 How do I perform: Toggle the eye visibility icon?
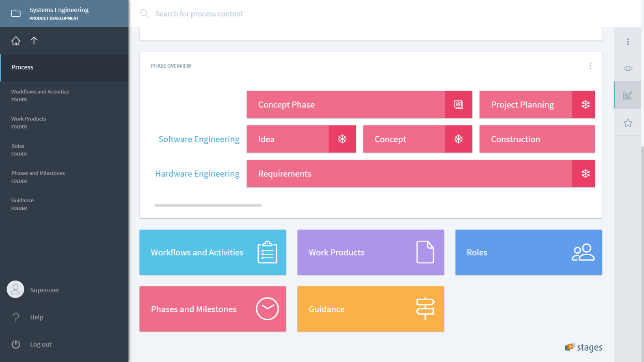coord(628,69)
